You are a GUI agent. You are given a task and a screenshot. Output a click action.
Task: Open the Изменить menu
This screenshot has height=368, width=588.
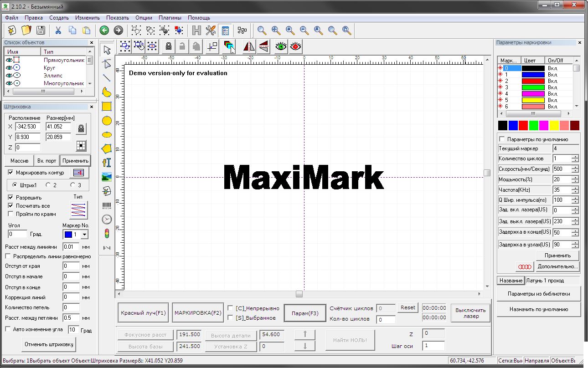click(x=88, y=18)
